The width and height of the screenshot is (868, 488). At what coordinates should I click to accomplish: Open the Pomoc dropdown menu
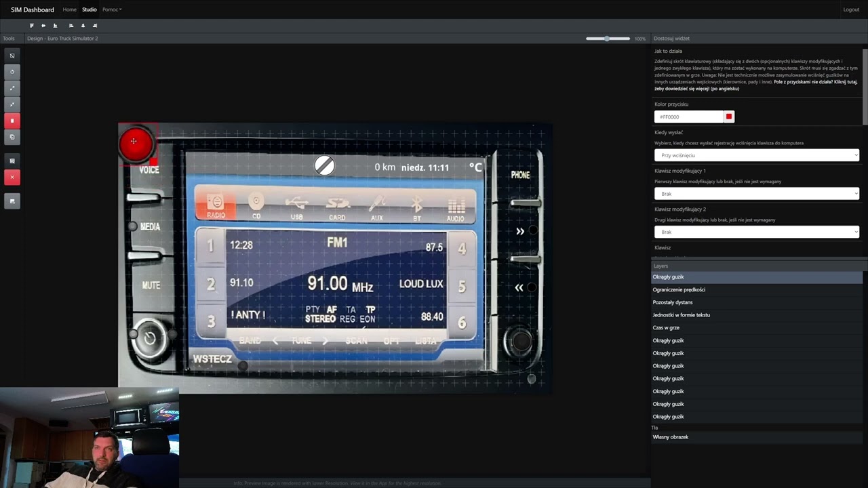click(112, 9)
